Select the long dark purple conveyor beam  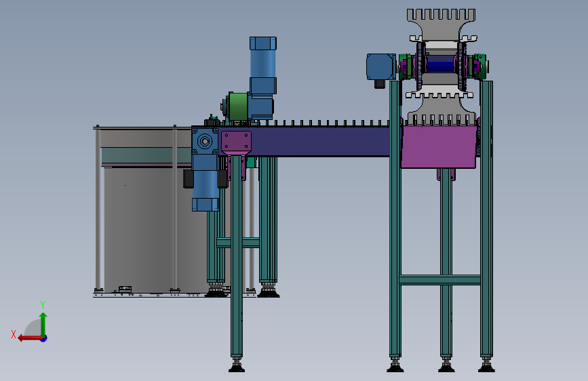click(x=320, y=142)
